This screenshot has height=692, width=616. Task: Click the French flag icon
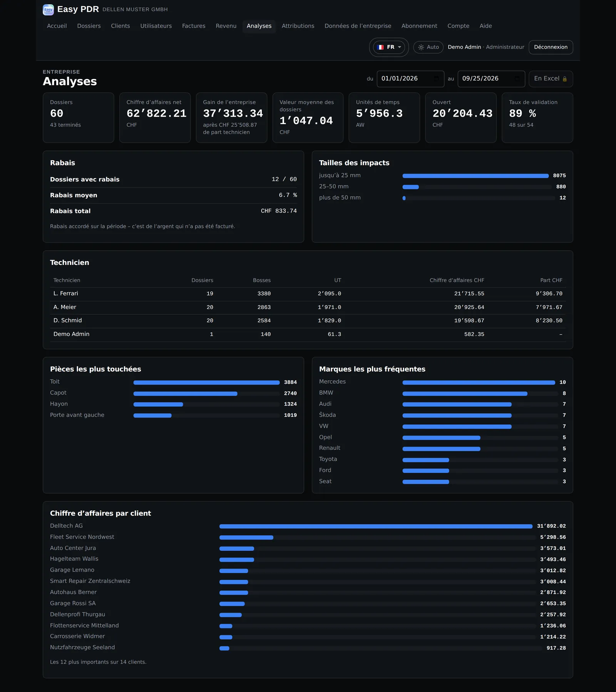381,47
